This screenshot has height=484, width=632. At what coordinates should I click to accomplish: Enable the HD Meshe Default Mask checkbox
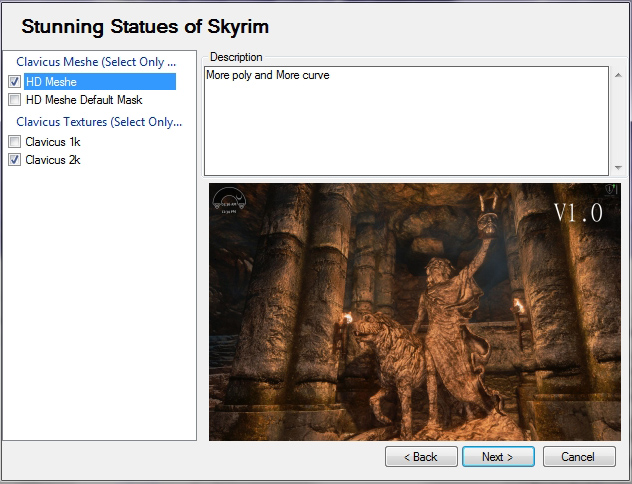tap(15, 100)
